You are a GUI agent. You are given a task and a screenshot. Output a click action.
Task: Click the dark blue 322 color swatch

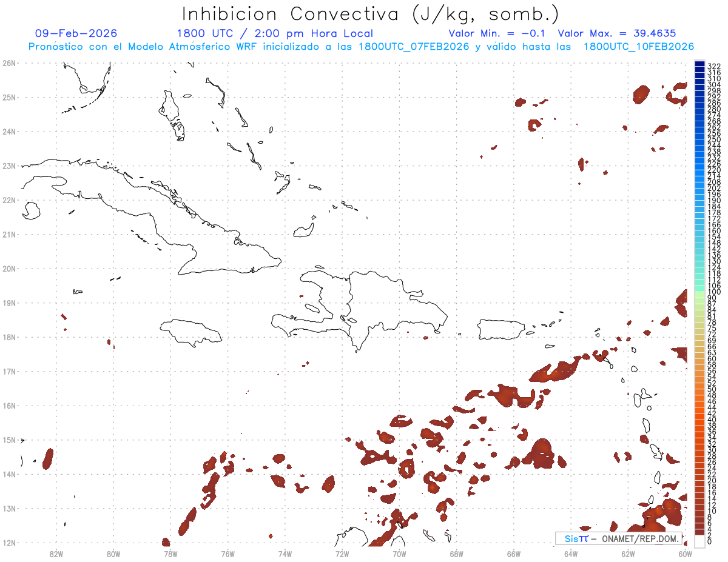click(x=700, y=64)
